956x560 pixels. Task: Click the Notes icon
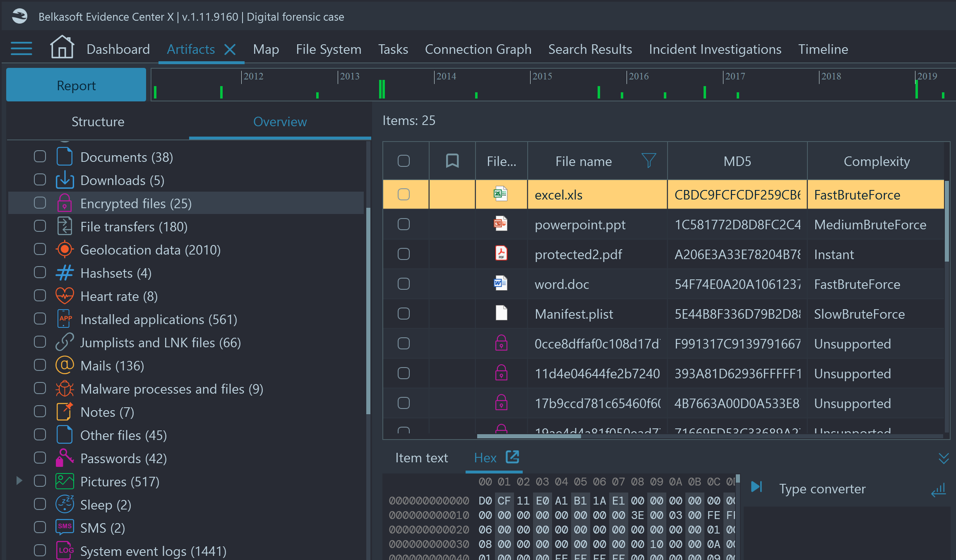click(x=65, y=411)
